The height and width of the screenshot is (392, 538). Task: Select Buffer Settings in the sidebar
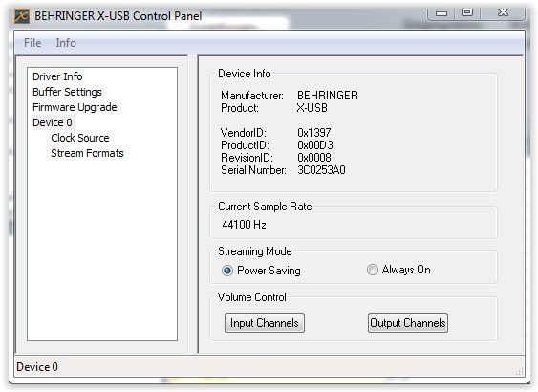click(67, 92)
